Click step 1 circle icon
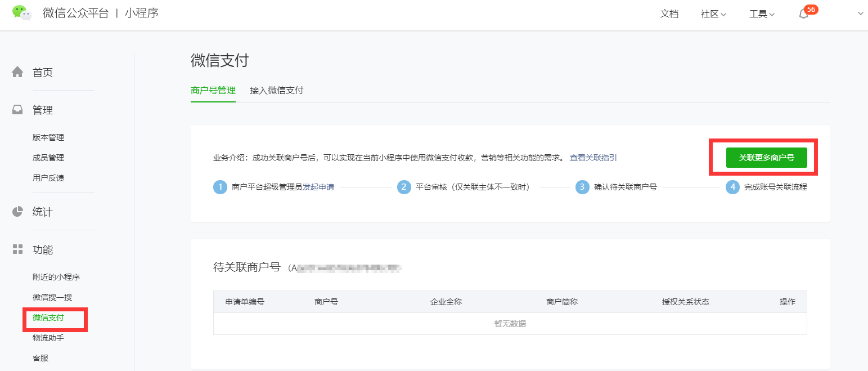 [220, 187]
